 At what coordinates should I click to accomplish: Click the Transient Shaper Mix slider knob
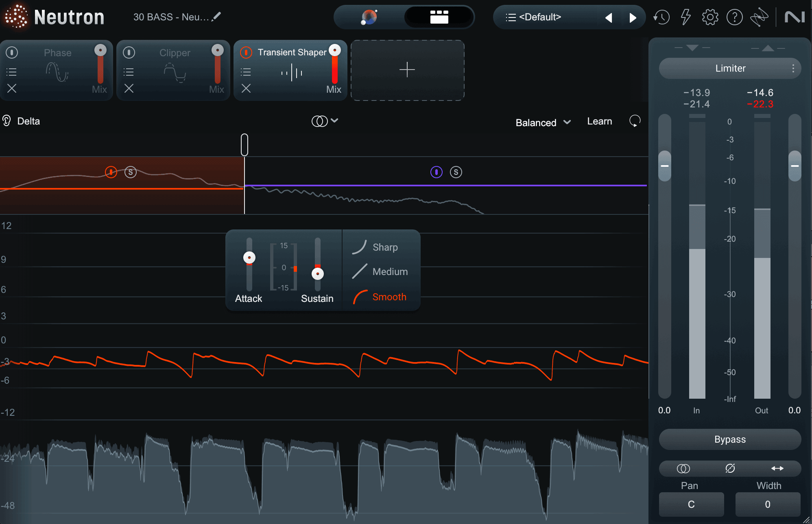coord(335,50)
